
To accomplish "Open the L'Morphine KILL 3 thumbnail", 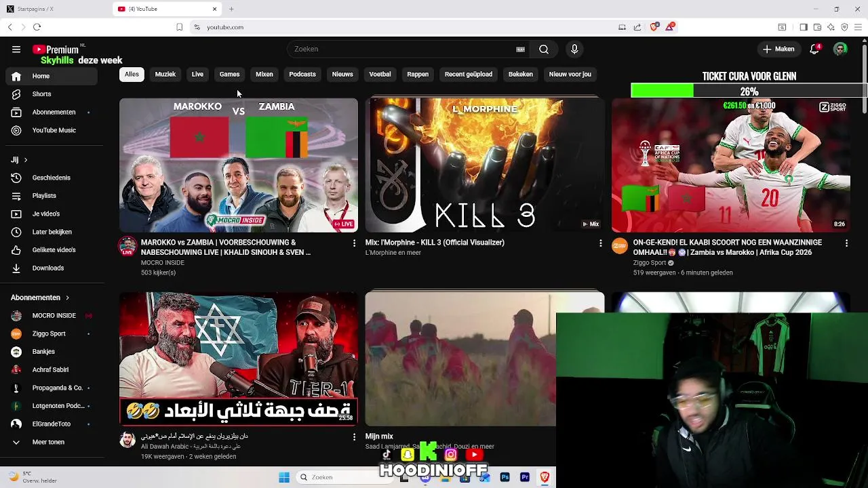I will click(485, 165).
